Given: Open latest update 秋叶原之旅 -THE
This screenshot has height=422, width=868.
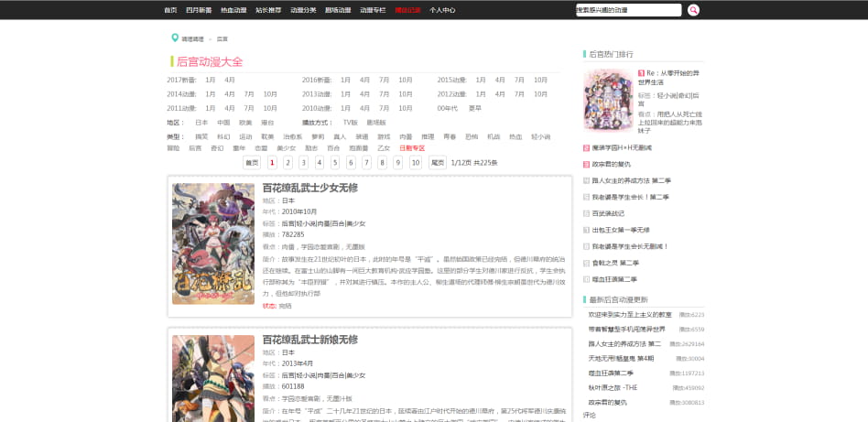Looking at the screenshot, I should pos(613,387).
